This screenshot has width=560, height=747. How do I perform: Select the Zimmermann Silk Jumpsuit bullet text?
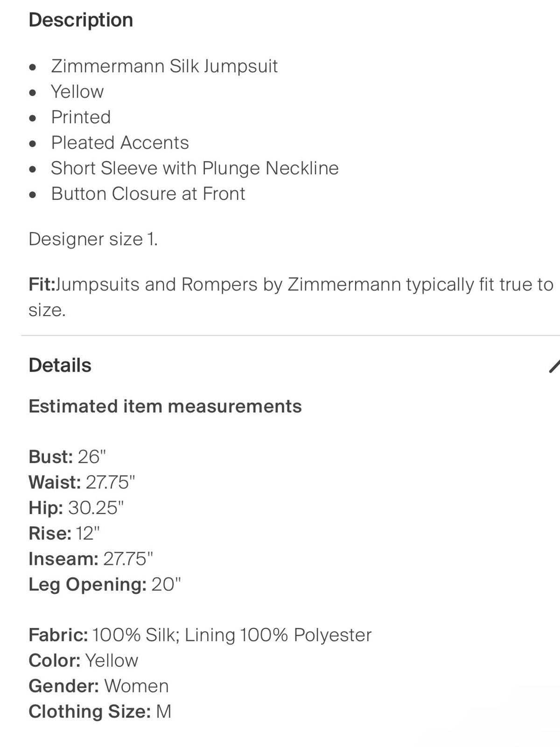(164, 66)
